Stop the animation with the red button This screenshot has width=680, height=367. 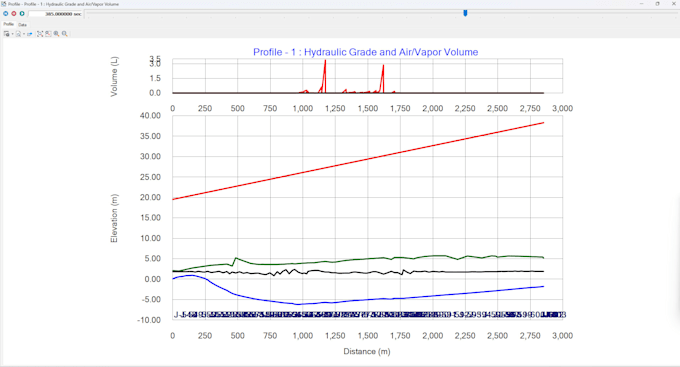point(14,13)
